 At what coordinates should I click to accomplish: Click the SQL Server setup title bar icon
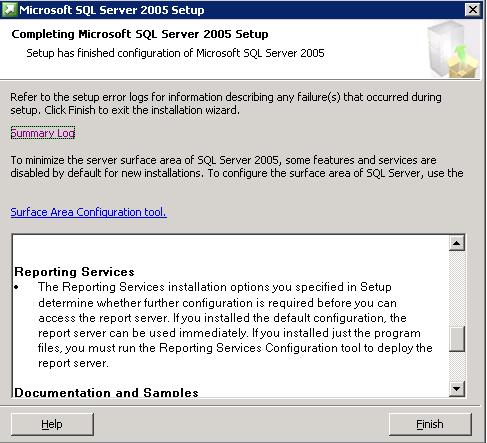coord(9,10)
